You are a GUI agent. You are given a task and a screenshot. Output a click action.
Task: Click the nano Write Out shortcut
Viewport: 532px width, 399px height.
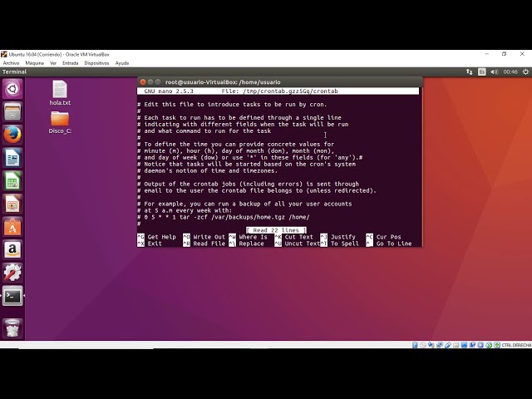204,237
